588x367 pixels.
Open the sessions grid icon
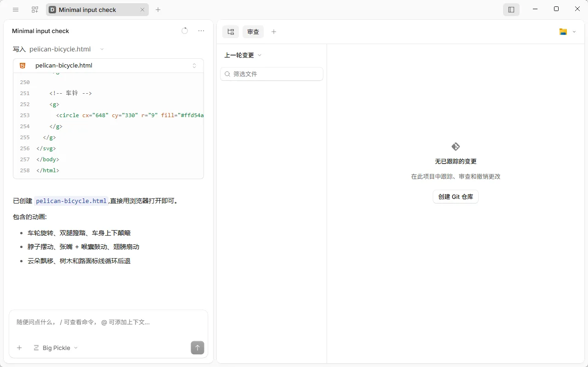(35, 10)
